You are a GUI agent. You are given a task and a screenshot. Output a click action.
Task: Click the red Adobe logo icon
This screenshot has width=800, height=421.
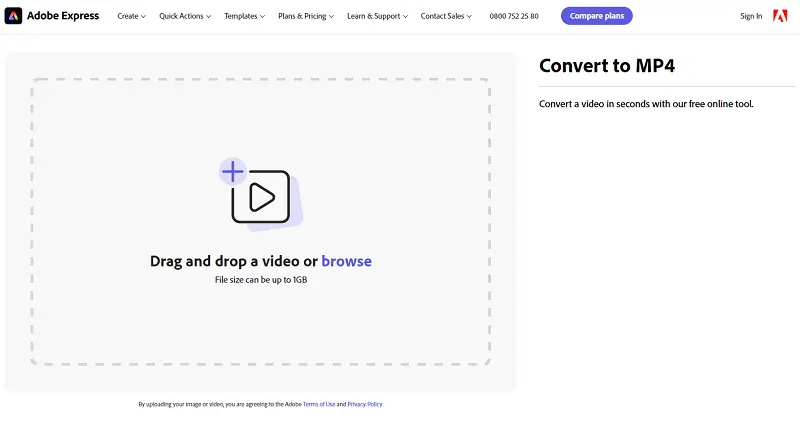(x=780, y=16)
